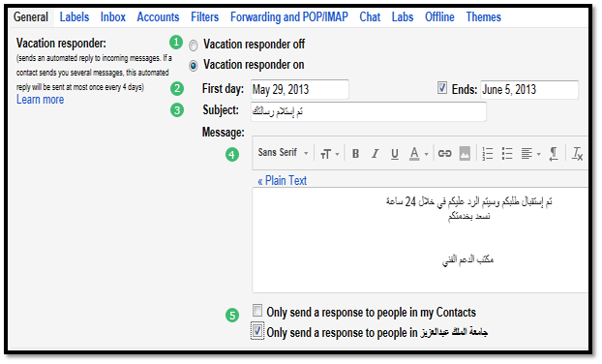This screenshot has width=602, height=364.
Task: Open the Sans Serif font dropdown
Action: [283, 153]
